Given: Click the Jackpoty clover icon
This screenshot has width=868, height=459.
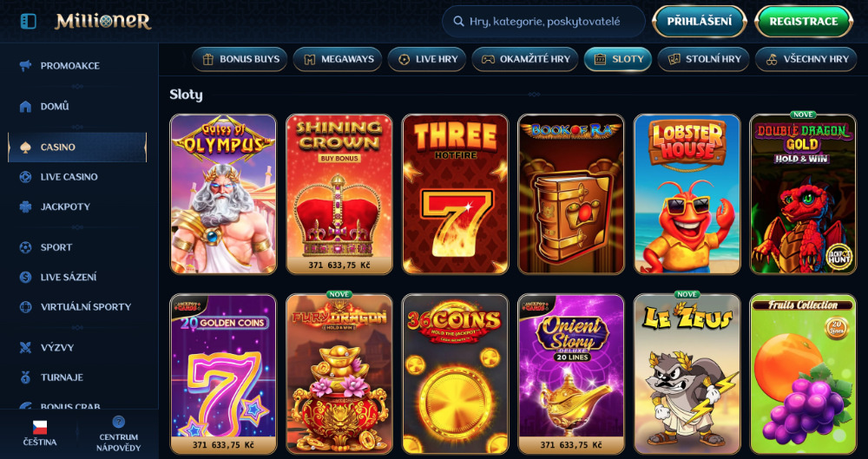Looking at the screenshot, I should [x=25, y=207].
